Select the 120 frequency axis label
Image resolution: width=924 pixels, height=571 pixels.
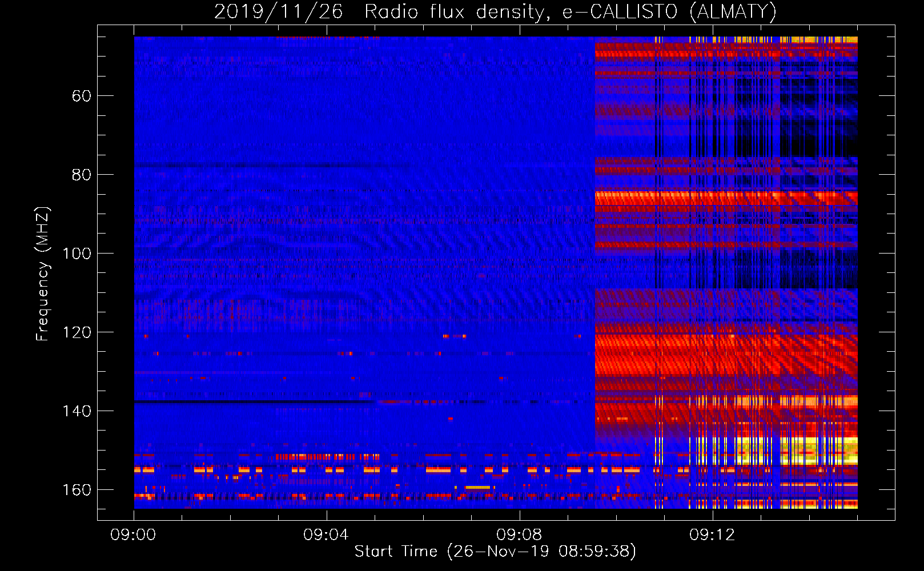[77, 332]
